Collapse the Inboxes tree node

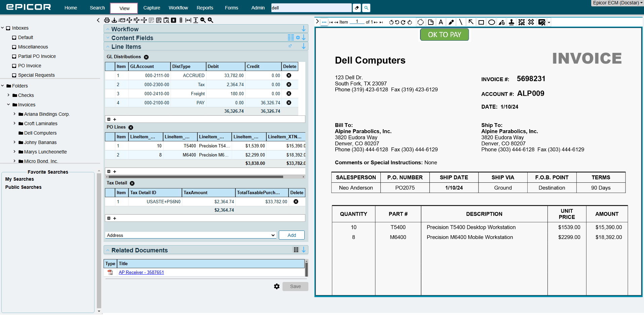point(2,28)
